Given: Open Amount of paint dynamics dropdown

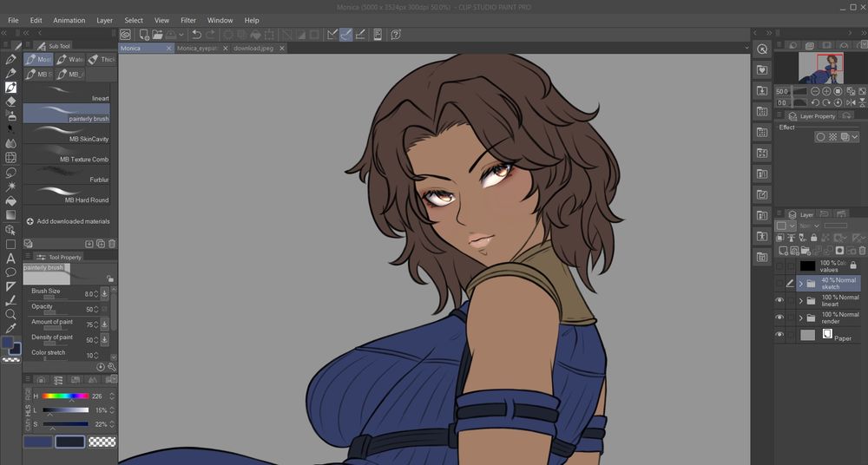Looking at the screenshot, I should point(104,324).
